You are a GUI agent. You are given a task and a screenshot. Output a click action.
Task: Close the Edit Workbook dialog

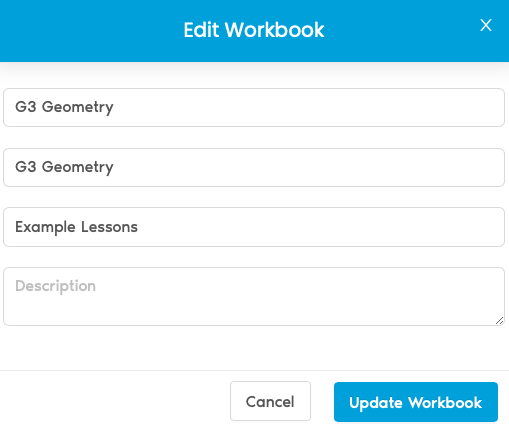[486, 25]
